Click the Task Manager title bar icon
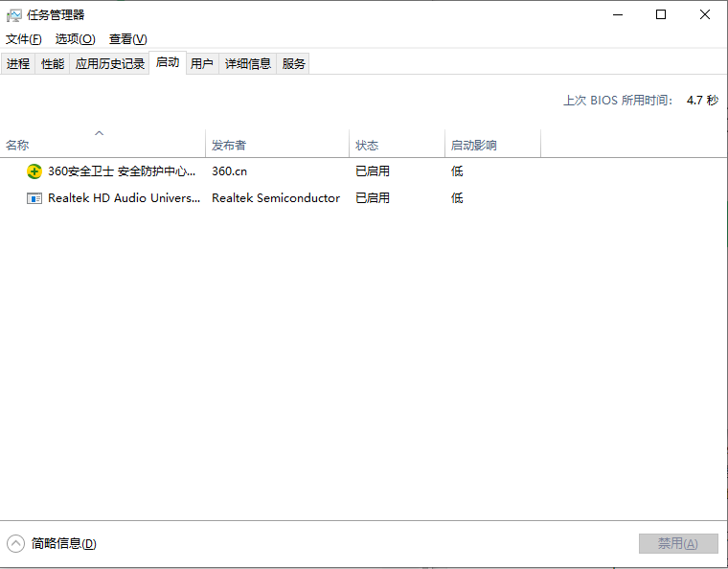Screen dimensions: 728x569 14,15
